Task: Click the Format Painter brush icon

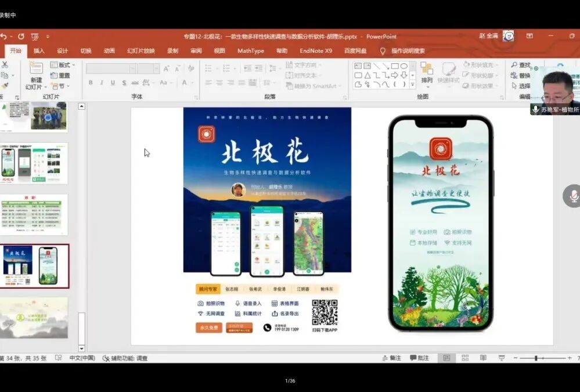Action: click(x=5, y=86)
